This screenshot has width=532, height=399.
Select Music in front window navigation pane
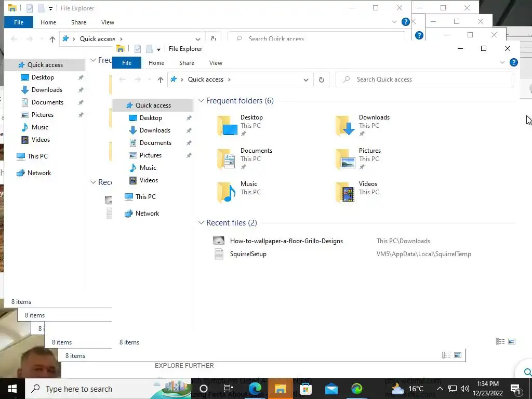[x=148, y=168]
